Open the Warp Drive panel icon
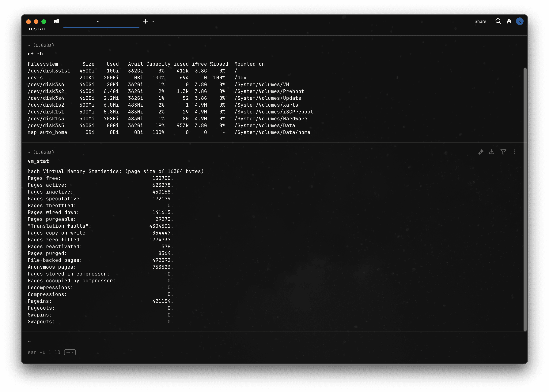The height and width of the screenshot is (392, 549). click(57, 21)
